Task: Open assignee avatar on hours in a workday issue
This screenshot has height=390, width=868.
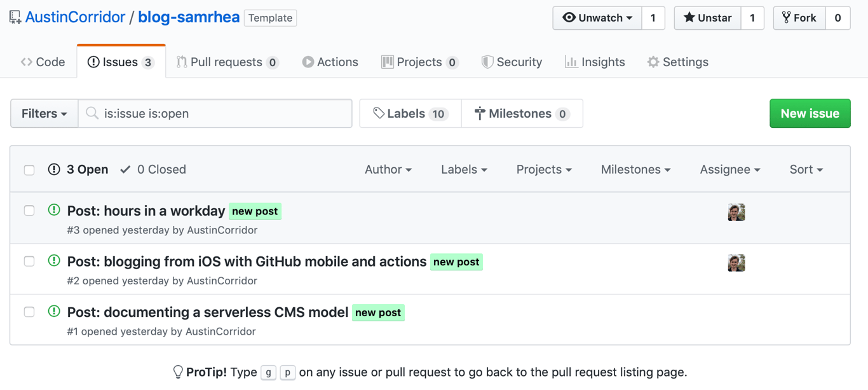Action: point(736,212)
